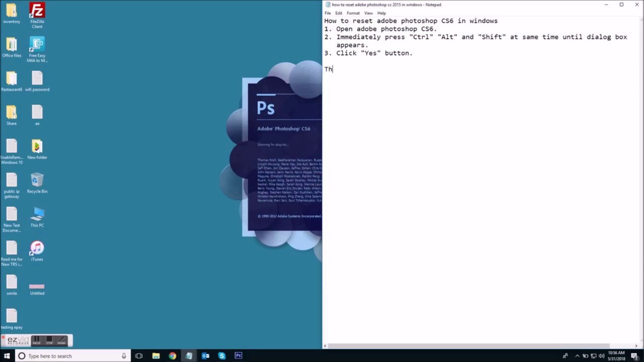Open Outlook from the taskbar

click(205, 356)
